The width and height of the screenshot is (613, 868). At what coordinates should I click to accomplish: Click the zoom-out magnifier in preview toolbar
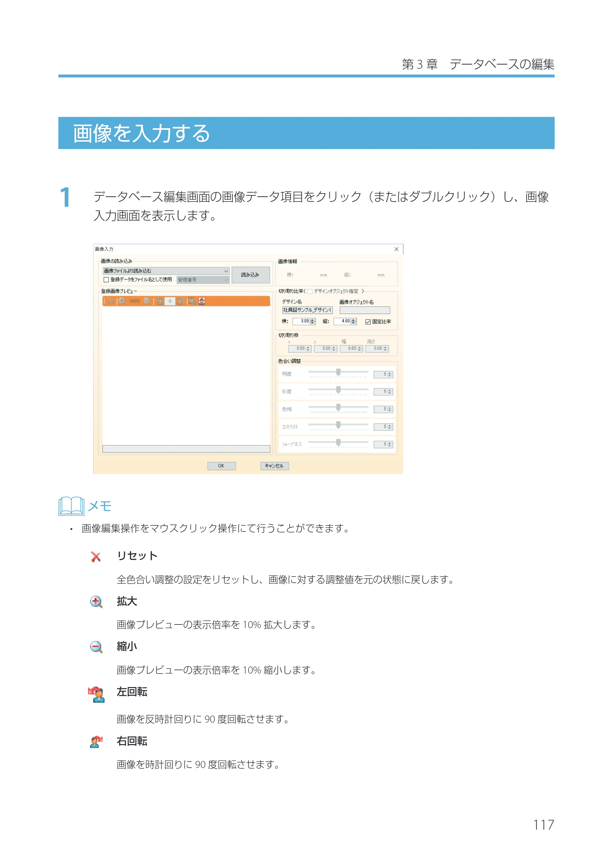click(147, 301)
